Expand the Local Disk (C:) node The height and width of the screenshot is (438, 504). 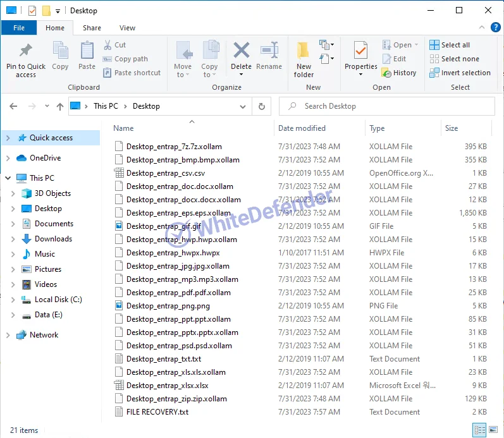[x=13, y=300]
